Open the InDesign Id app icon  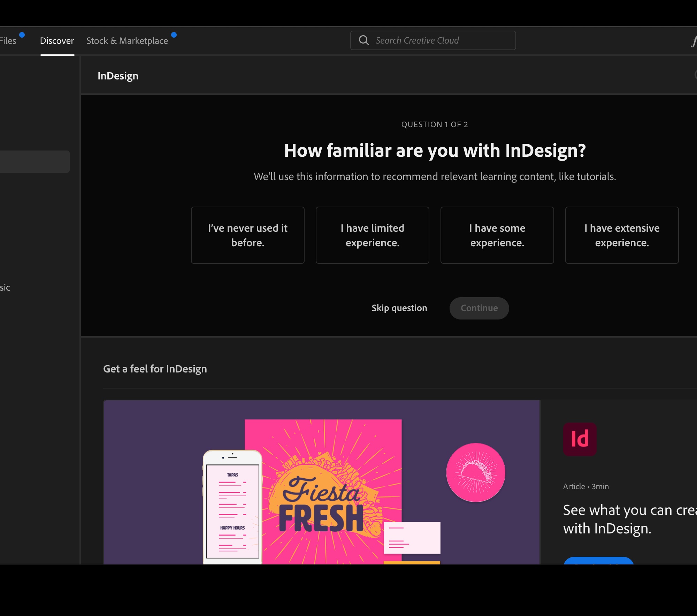pos(580,439)
